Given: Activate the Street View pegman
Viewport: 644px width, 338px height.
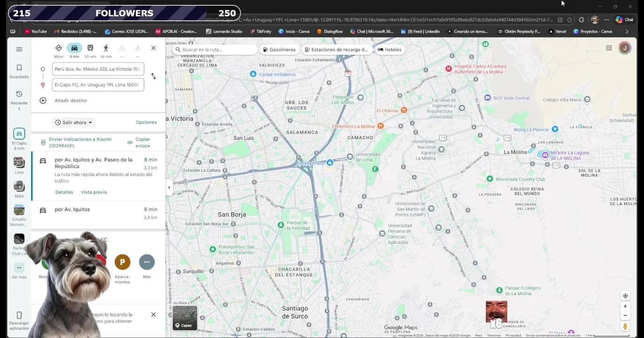Looking at the screenshot, I should click(x=625, y=326).
